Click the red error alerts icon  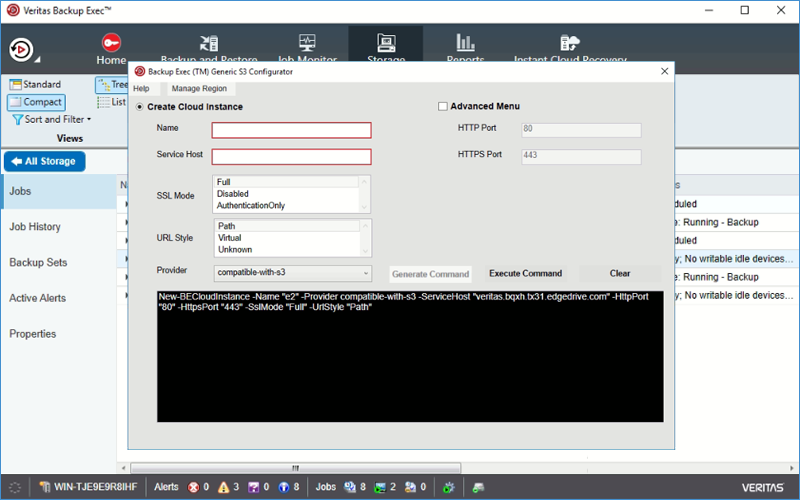point(193,487)
